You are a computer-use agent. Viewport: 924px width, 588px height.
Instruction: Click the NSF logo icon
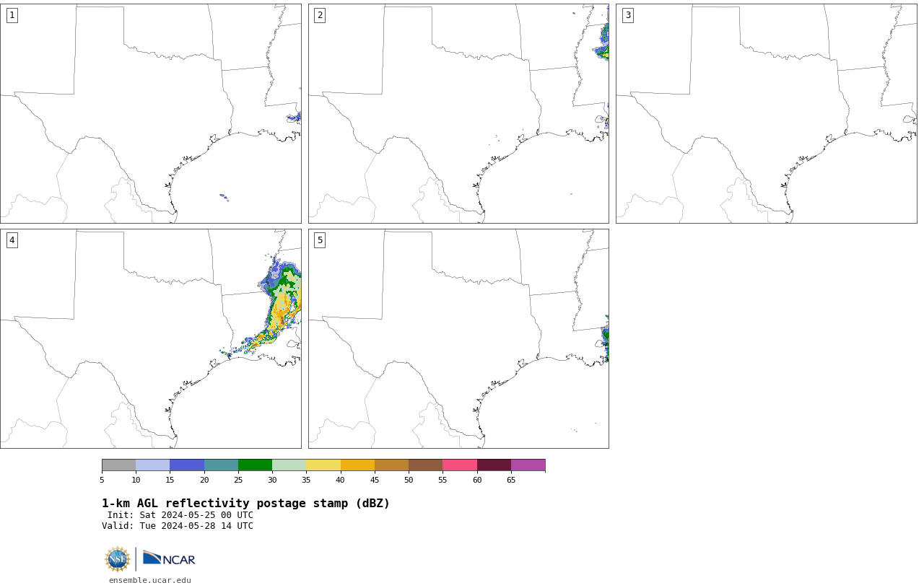[118, 559]
